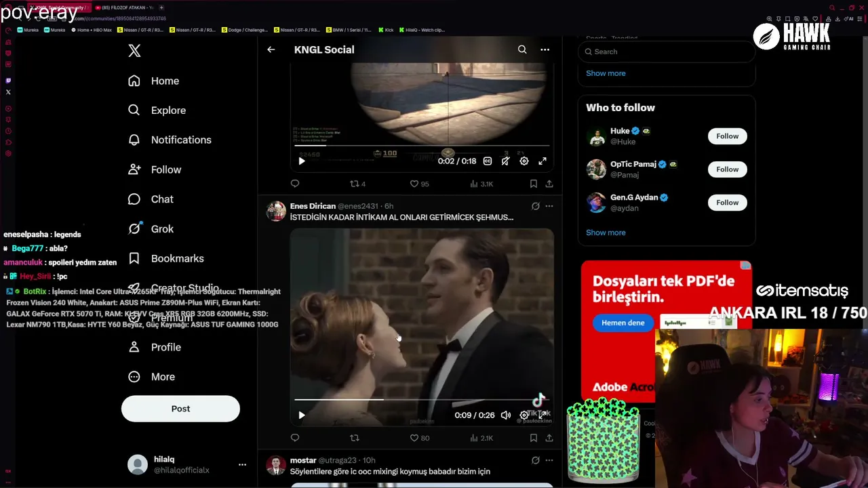Expand the More menu in sidebar

coord(151,377)
